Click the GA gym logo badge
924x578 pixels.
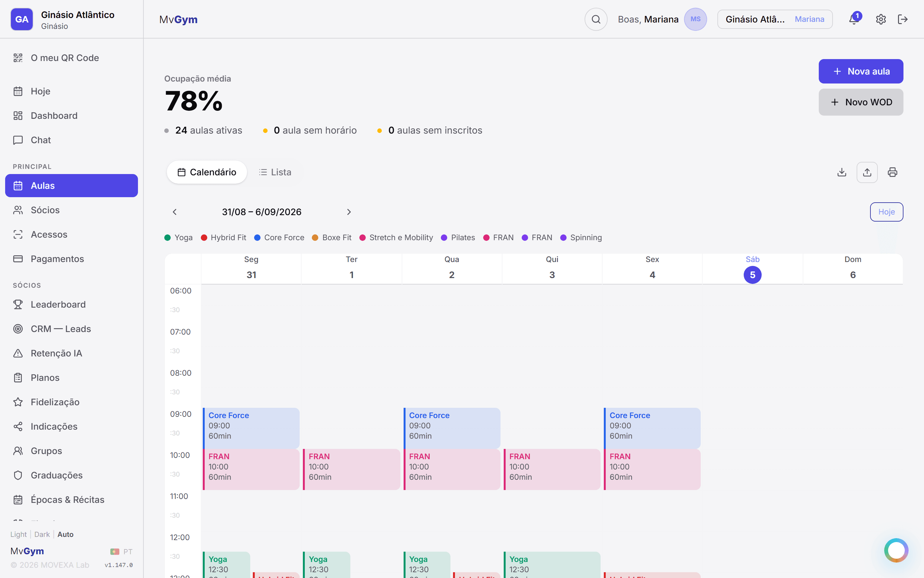22,19
